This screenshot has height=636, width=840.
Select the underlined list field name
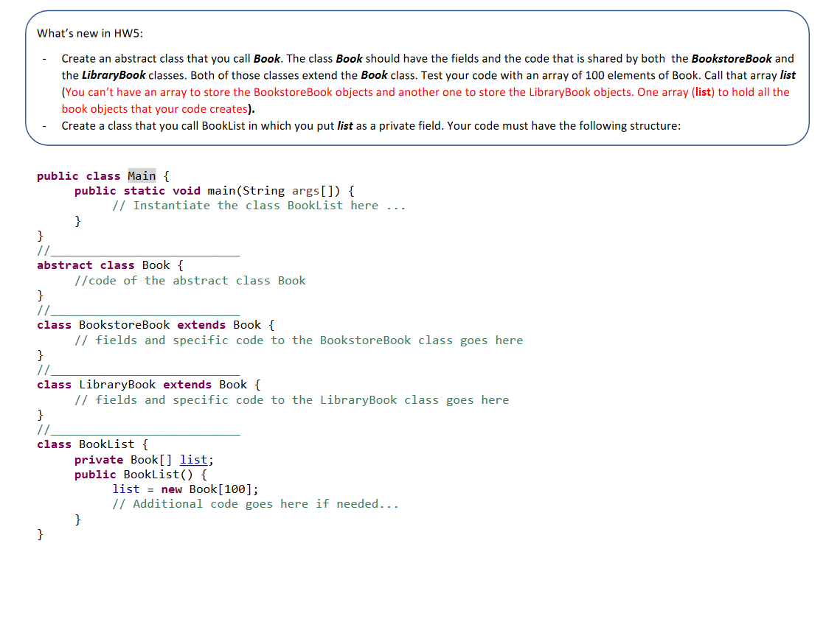pos(193,459)
